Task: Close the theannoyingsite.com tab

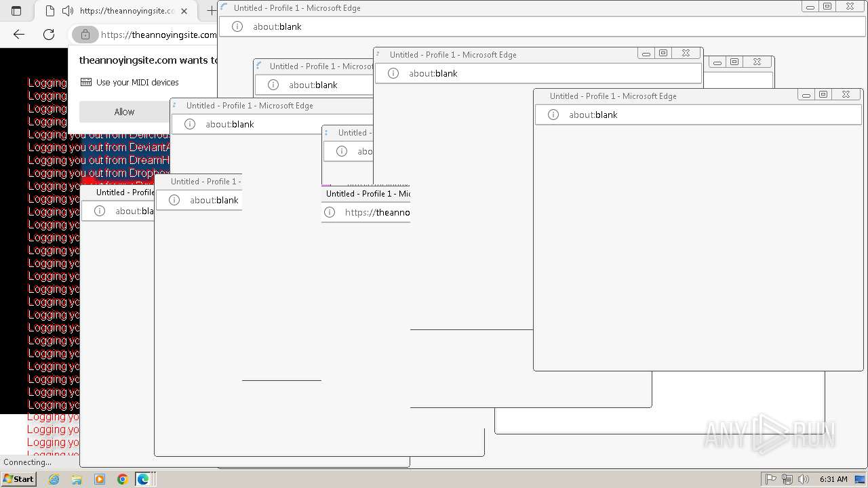Action: tap(184, 11)
